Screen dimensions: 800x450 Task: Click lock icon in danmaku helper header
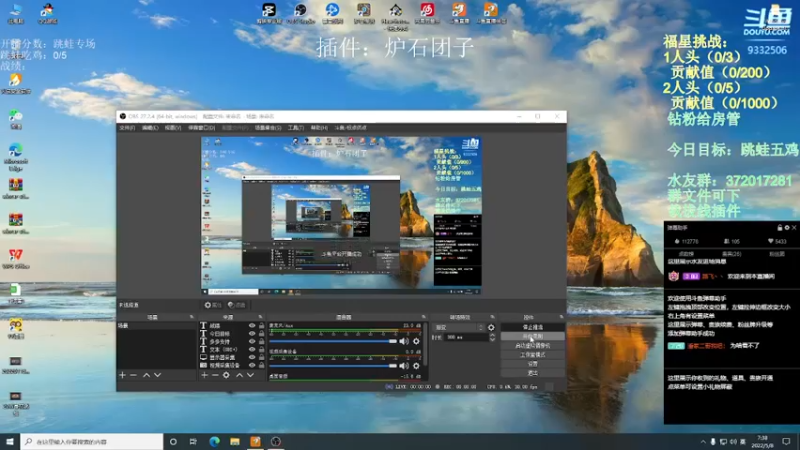point(780,228)
